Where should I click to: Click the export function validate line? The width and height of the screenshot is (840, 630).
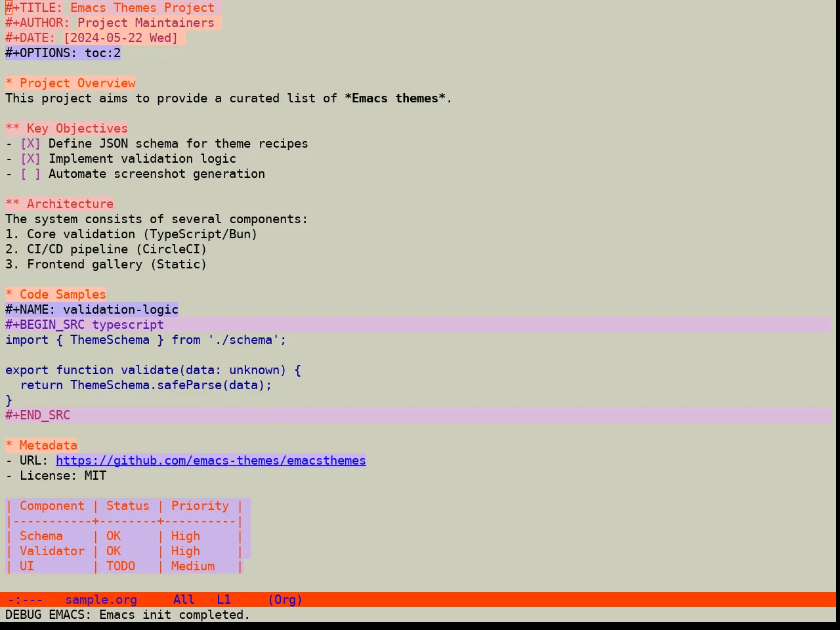tap(153, 370)
